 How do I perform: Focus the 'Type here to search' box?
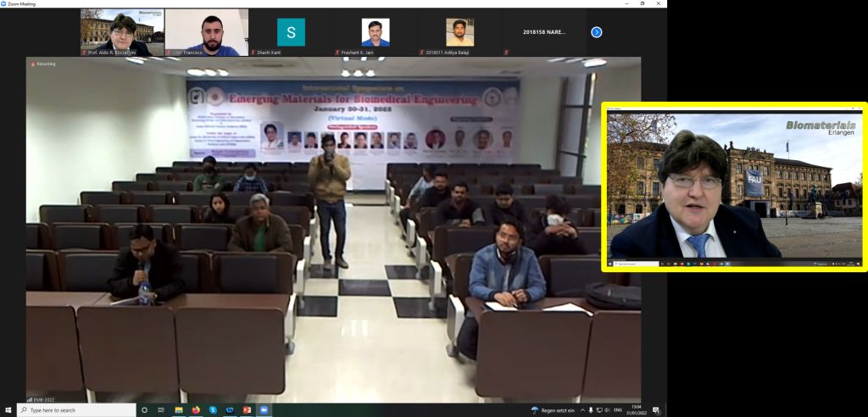76,410
